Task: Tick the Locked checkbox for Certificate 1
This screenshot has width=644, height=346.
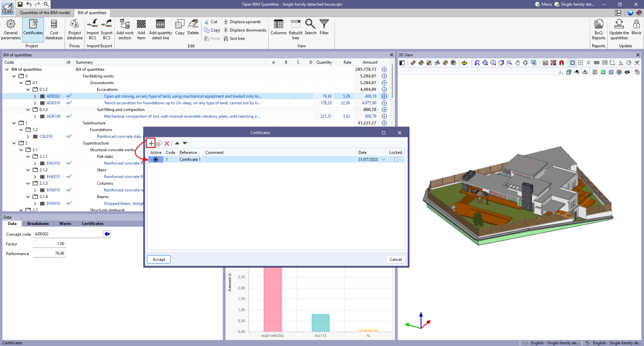Action: pyautogui.click(x=395, y=160)
